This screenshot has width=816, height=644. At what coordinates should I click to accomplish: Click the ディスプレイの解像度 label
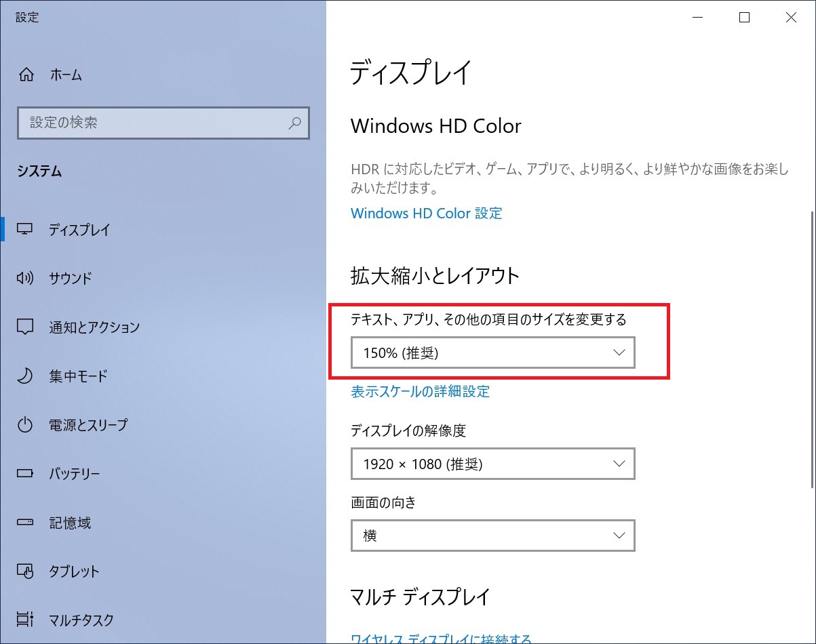click(x=408, y=430)
